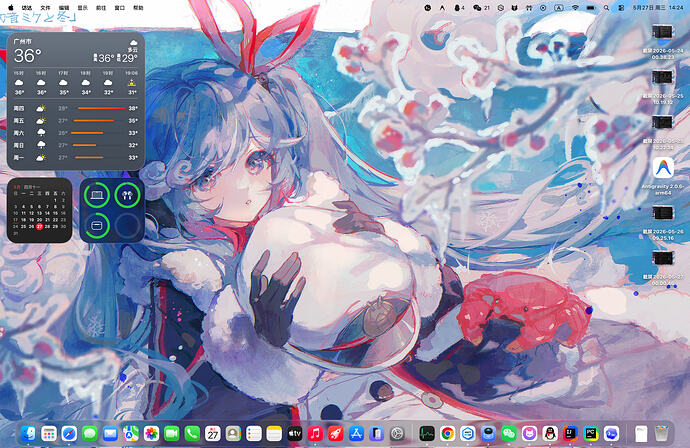Launch Apple TV from the Dock

tap(294, 434)
